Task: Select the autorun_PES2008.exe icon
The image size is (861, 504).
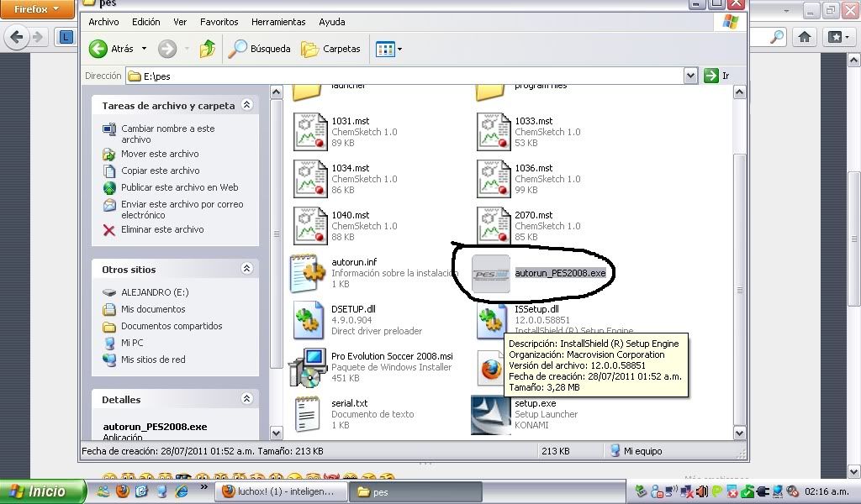Action: pyautogui.click(x=491, y=274)
